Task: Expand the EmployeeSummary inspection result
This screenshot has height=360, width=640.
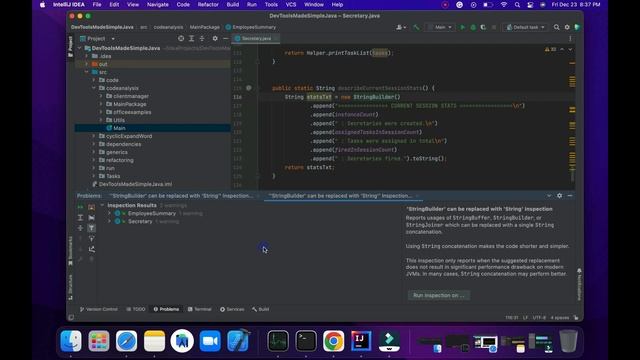Action: (109, 213)
